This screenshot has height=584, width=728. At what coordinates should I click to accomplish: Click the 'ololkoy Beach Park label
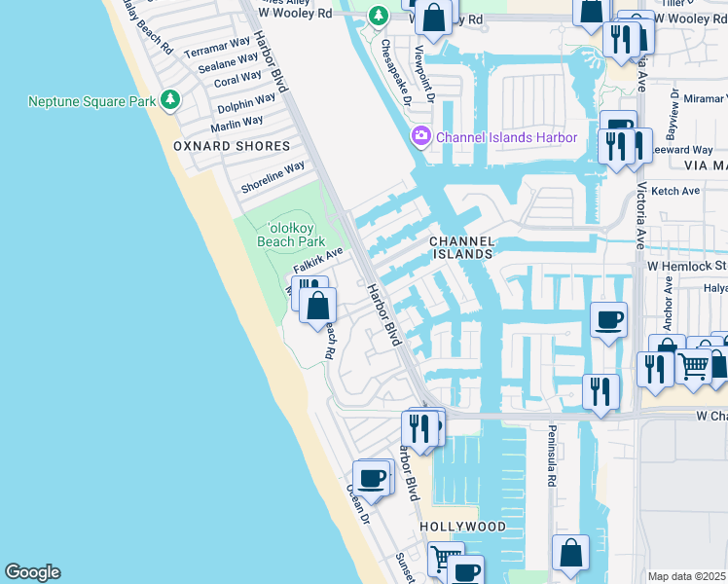[x=290, y=235]
